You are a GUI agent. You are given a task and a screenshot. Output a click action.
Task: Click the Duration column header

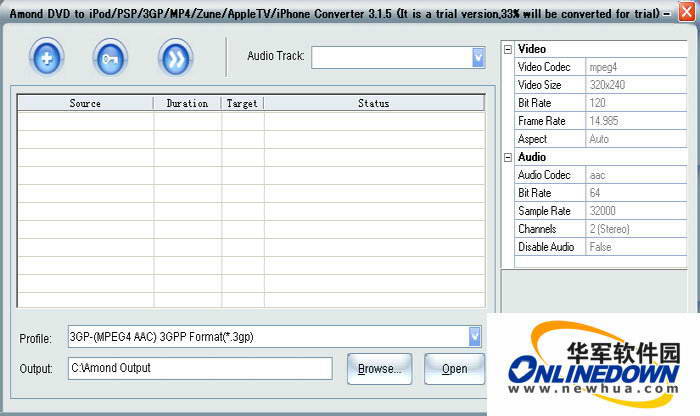click(x=187, y=103)
